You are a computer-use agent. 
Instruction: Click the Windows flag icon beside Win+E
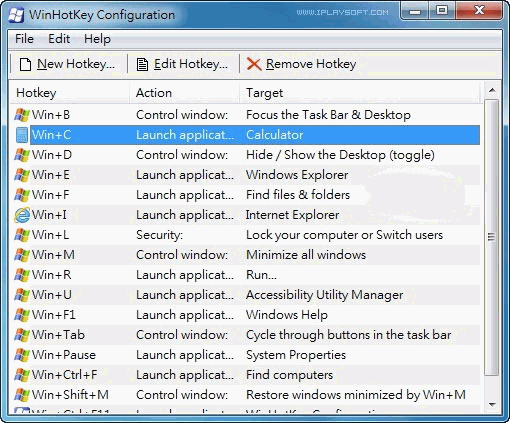point(22,175)
